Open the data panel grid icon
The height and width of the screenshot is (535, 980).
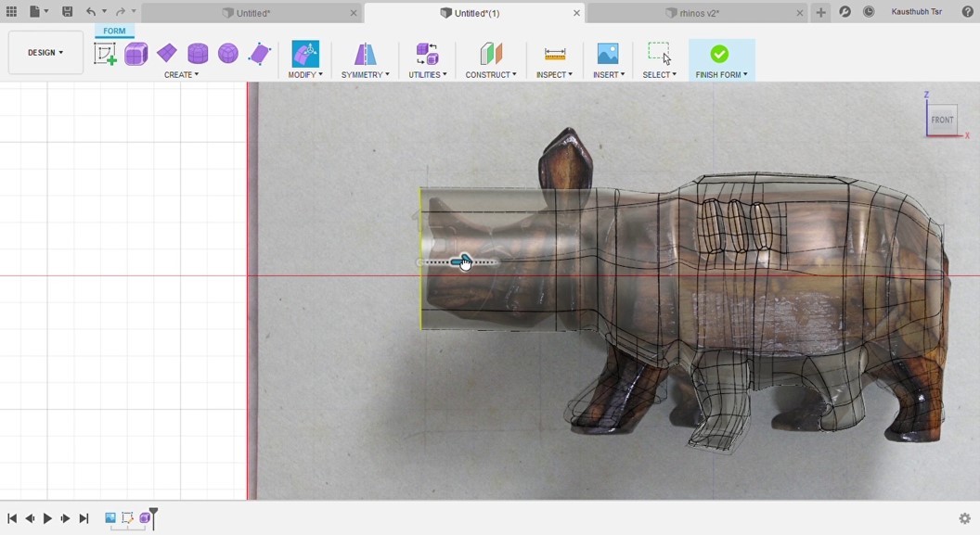pos(11,12)
